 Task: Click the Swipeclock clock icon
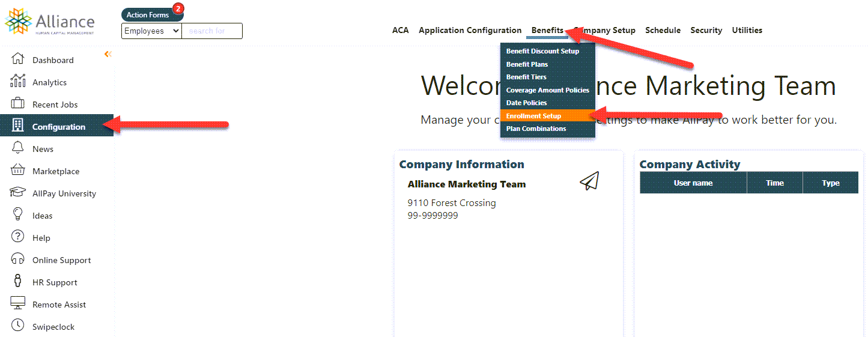18,326
